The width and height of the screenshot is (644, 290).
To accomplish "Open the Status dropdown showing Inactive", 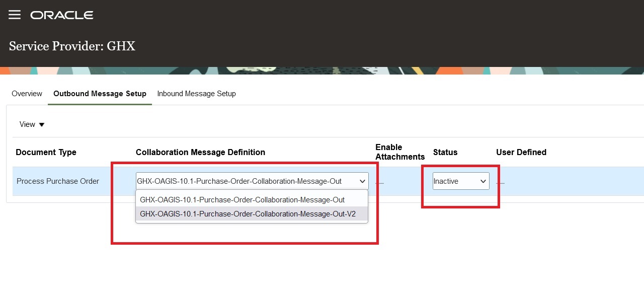I will [461, 181].
